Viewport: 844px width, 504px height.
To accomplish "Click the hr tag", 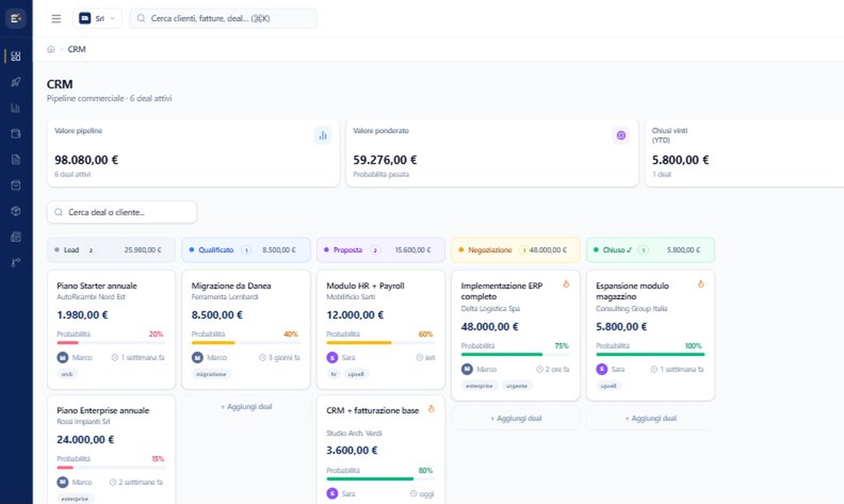I will [334, 374].
